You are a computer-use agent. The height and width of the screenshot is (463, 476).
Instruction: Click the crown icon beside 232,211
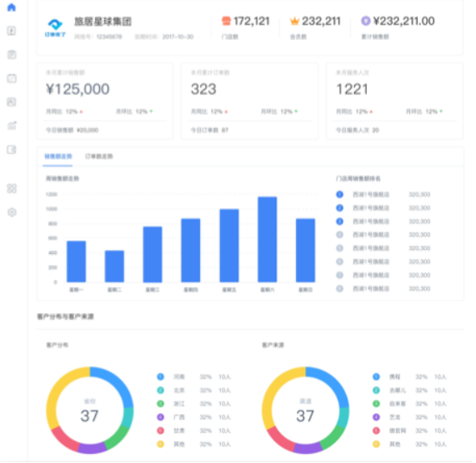pyautogui.click(x=294, y=21)
